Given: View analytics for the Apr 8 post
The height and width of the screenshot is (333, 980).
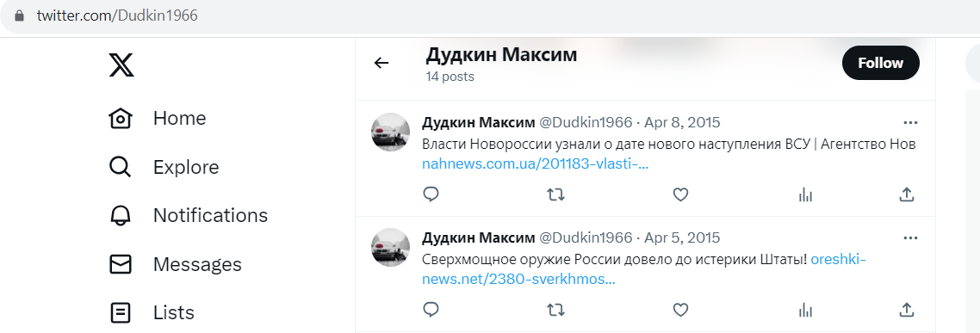Looking at the screenshot, I should [806, 195].
